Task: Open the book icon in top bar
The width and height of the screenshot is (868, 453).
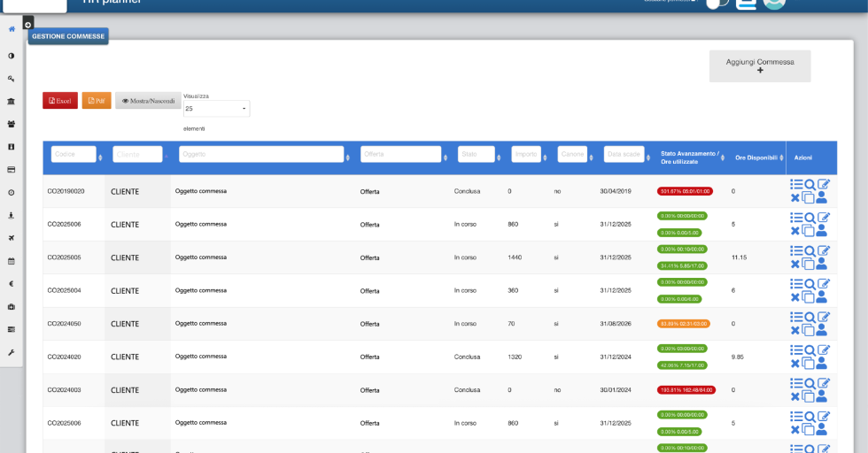Action: [746, 4]
